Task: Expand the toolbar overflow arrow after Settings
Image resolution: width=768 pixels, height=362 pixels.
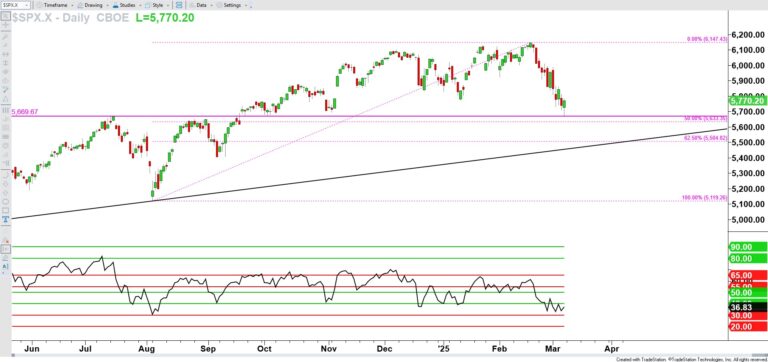Action: (251, 6)
